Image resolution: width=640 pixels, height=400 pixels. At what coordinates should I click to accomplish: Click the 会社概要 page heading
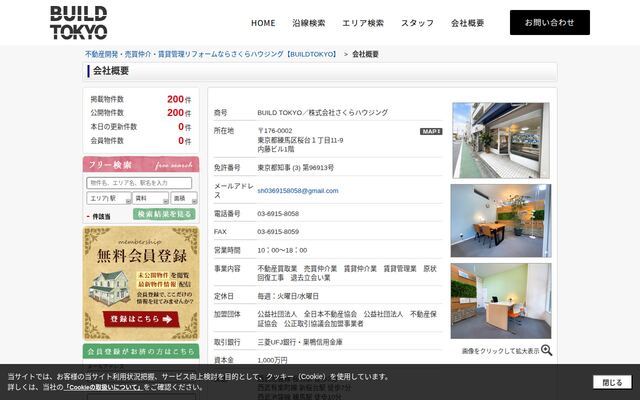pyautogui.click(x=111, y=71)
